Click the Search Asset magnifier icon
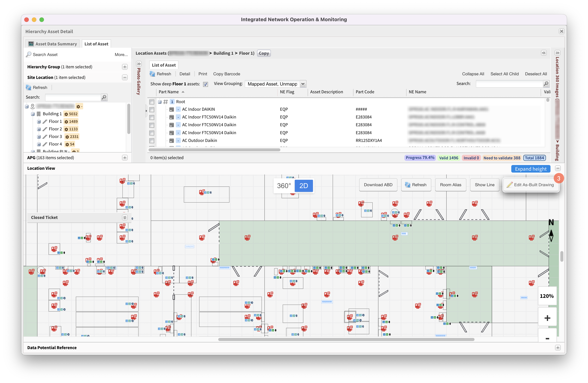The image size is (588, 383). click(29, 54)
